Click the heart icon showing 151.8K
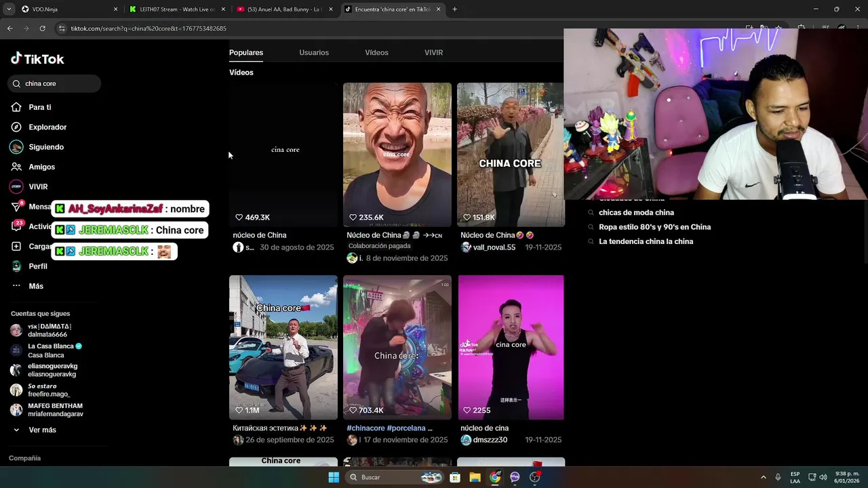 click(x=467, y=217)
